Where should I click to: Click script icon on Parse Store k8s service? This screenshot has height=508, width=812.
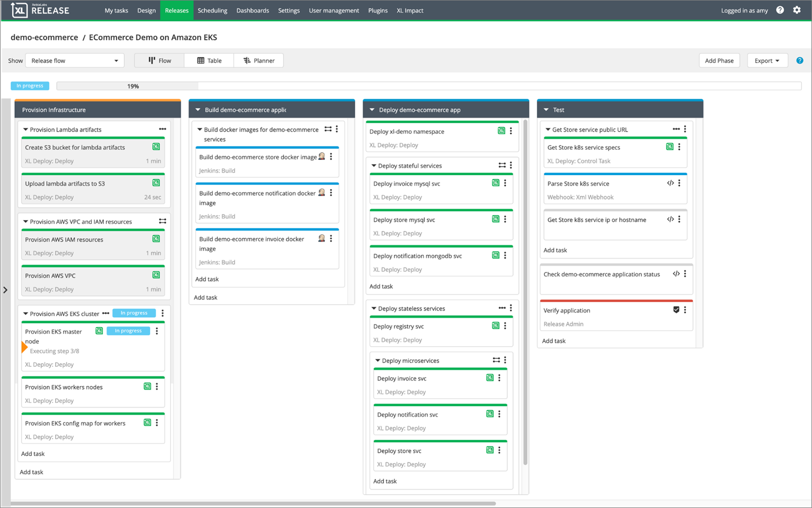click(670, 183)
